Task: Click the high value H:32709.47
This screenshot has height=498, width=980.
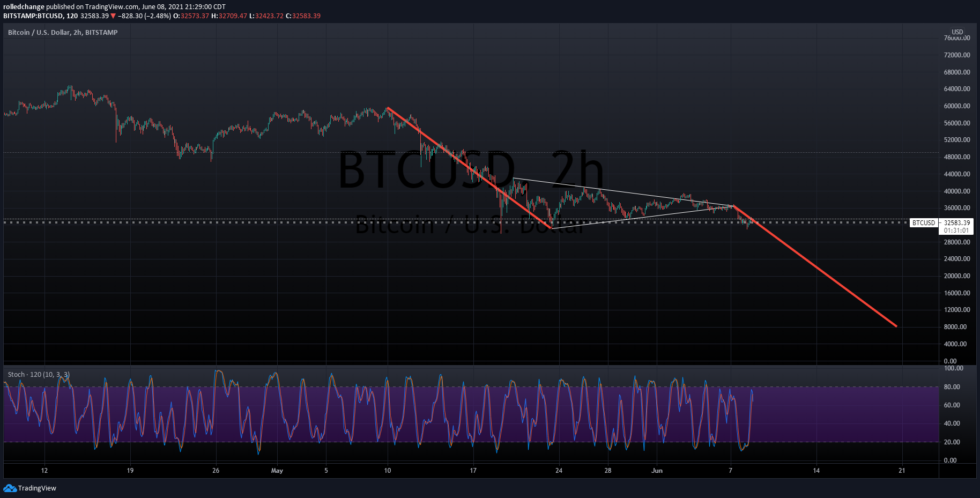Action: point(229,16)
